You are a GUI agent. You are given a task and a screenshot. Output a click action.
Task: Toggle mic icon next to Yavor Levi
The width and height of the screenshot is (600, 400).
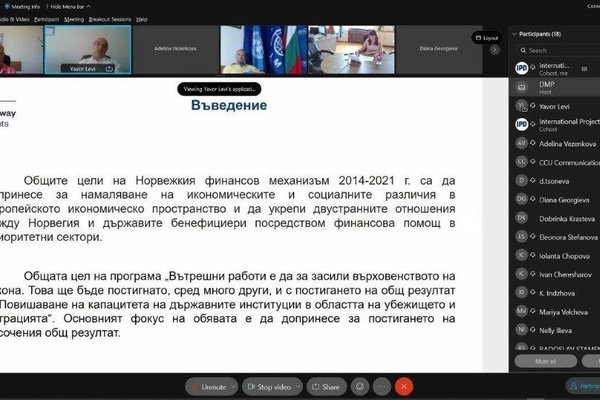coord(532,105)
